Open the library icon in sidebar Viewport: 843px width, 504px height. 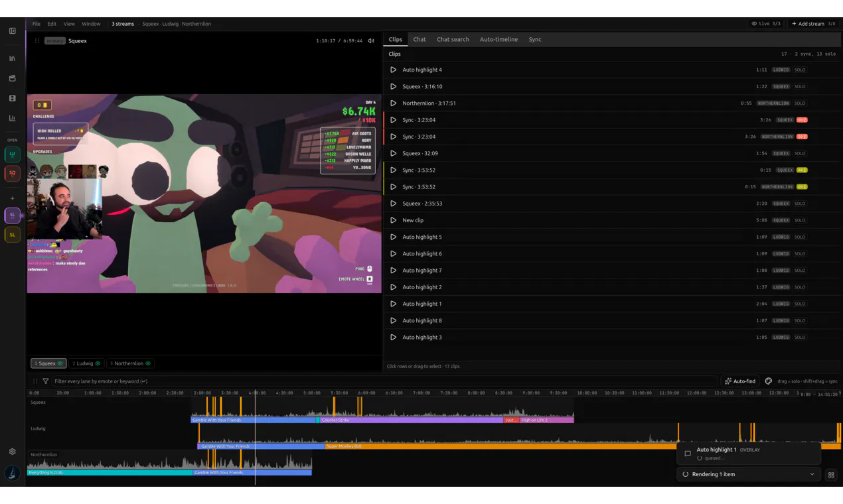click(x=12, y=58)
